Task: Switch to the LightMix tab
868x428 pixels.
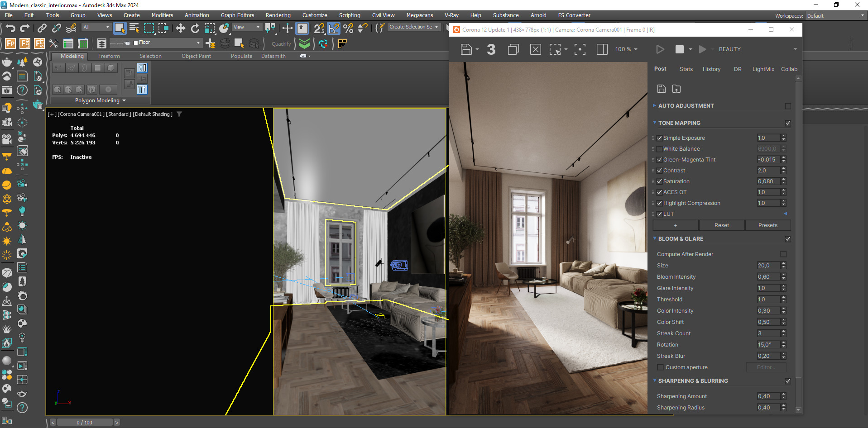Action: click(763, 69)
